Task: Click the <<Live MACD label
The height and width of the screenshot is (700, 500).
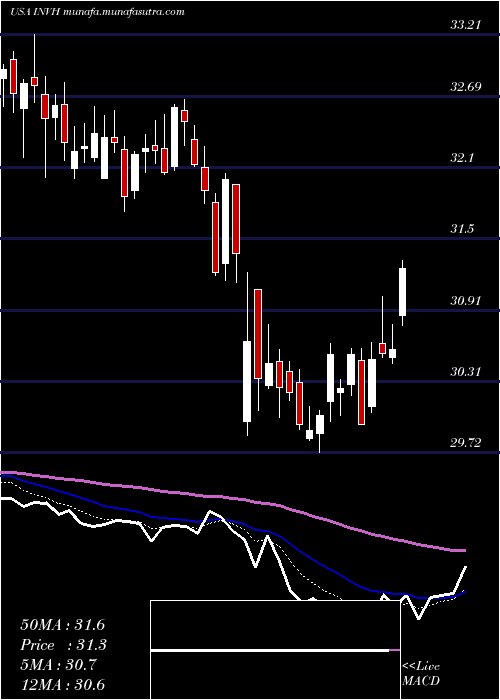Action: 421,673
